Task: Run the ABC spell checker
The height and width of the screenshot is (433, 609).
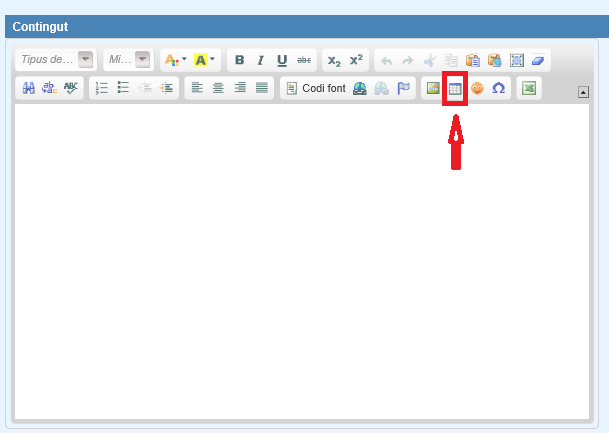Action: tap(70, 88)
